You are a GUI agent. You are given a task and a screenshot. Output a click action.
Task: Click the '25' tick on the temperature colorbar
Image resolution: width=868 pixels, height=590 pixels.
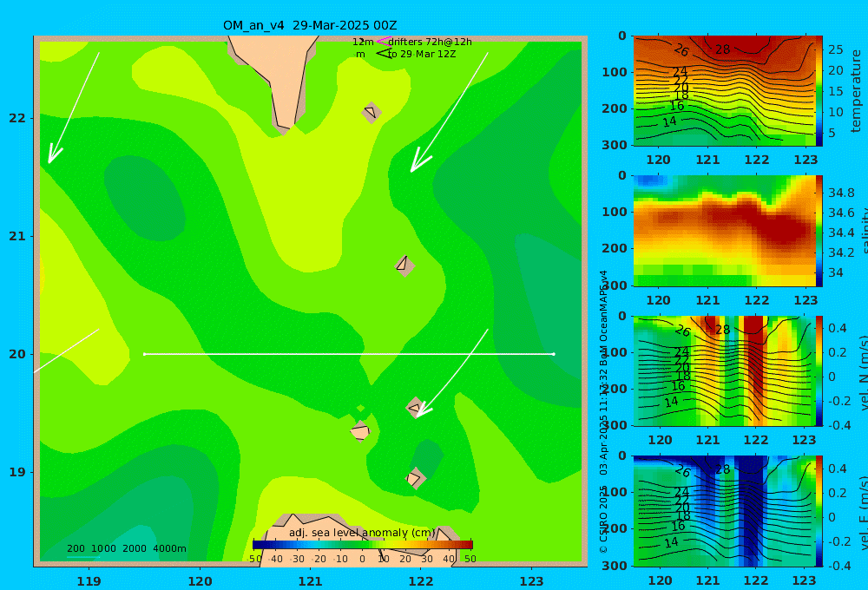(x=835, y=49)
